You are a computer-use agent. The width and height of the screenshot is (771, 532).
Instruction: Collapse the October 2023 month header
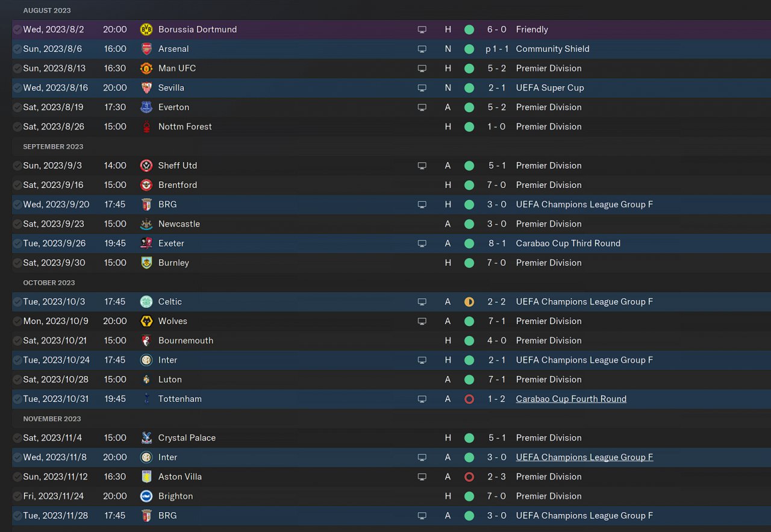point(49,283)
